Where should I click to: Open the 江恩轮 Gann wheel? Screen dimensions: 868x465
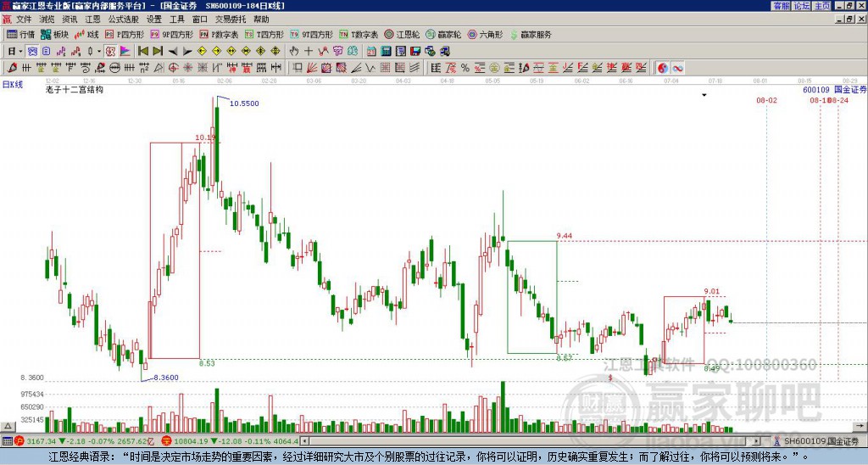click(x=402, y=34)
